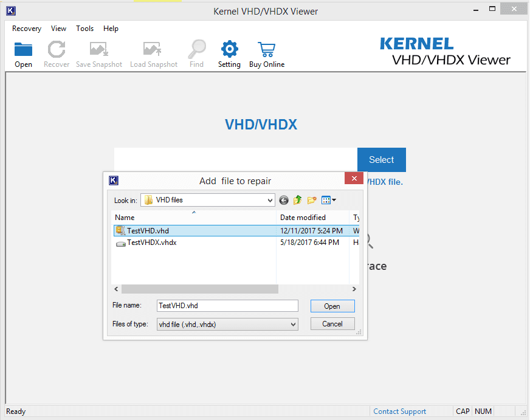Click the TestVHDX.vhdx drive icon
The height and width of the screenshot is (420, 530).
pyautogui.click(x=121, y=243)
